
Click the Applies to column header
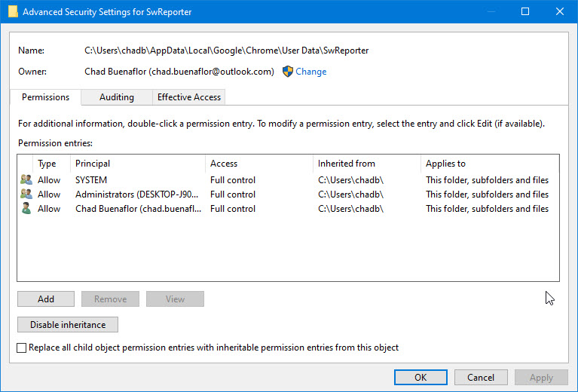(x=490, y=164)
